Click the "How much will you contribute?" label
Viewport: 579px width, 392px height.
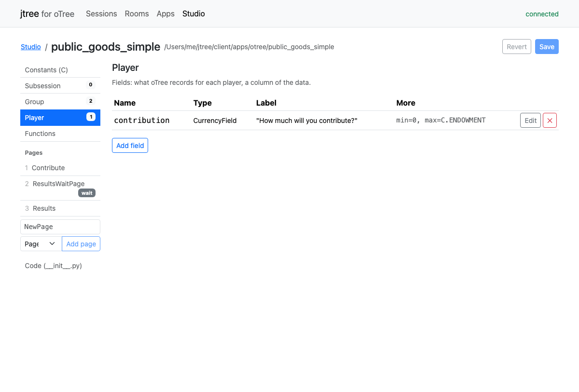pyautogui.click(x=307, y=121)
